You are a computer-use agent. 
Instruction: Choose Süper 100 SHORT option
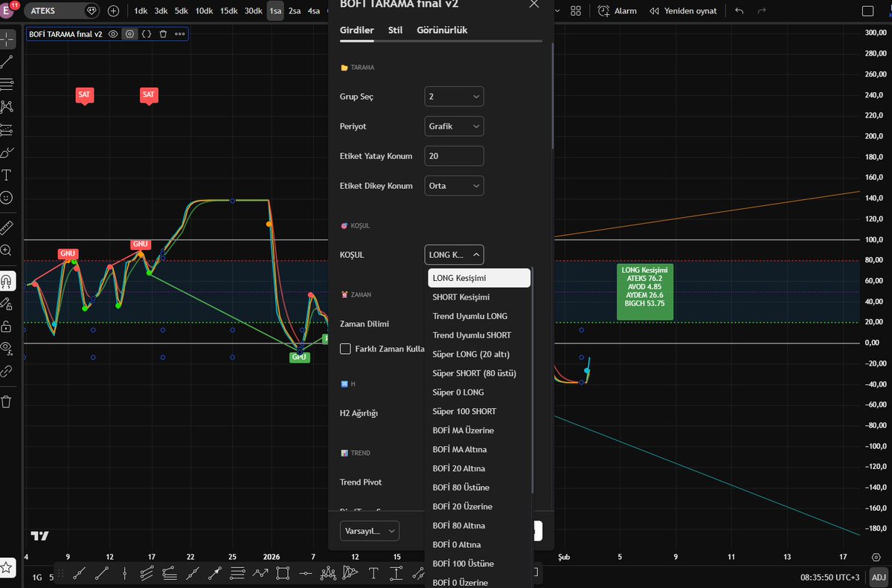tap(479, 411)
